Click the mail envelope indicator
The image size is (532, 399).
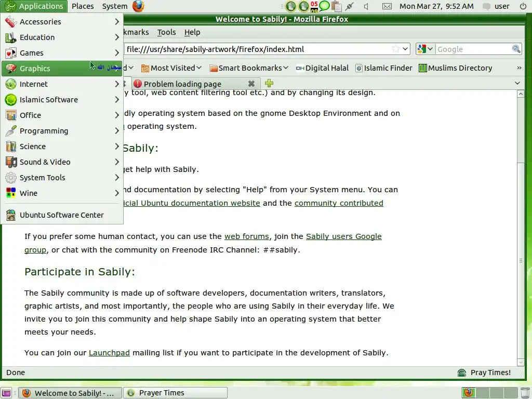tap(387, 6)
